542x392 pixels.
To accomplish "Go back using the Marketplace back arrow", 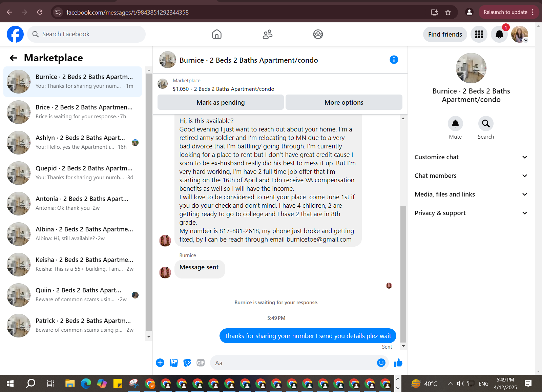I will click(14, 58).
